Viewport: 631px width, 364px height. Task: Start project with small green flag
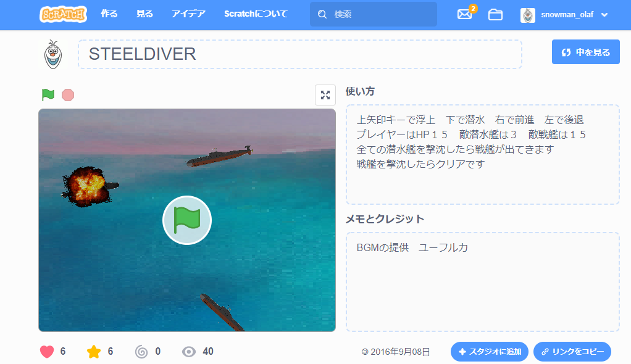(48, 95)
